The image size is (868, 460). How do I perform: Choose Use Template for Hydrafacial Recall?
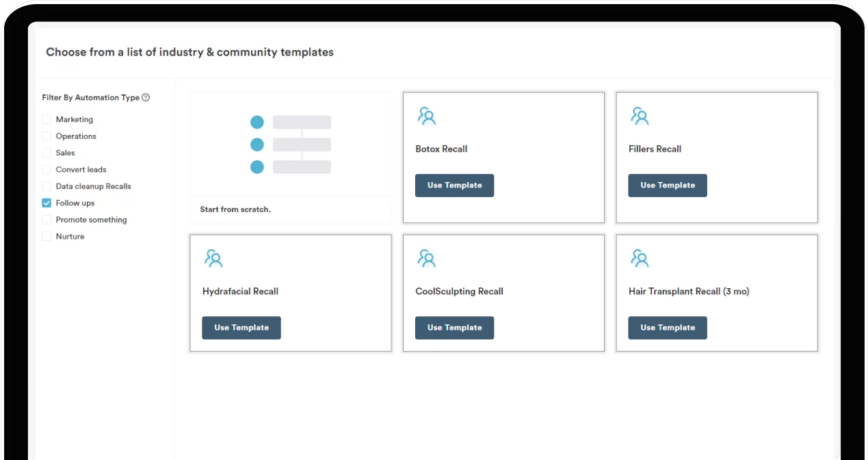click(x=241, y=328)
